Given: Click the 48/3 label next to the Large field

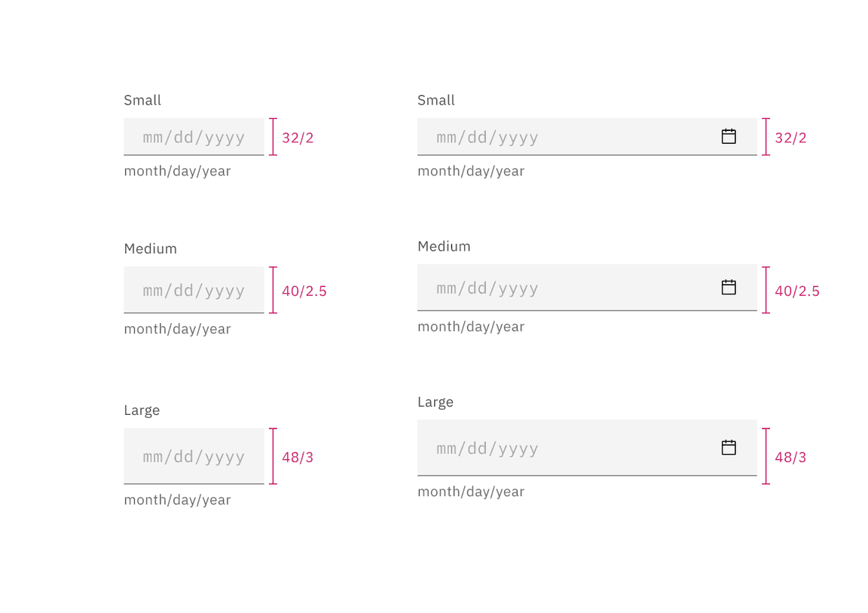Looking at the screenshot, I should (297, 457).
